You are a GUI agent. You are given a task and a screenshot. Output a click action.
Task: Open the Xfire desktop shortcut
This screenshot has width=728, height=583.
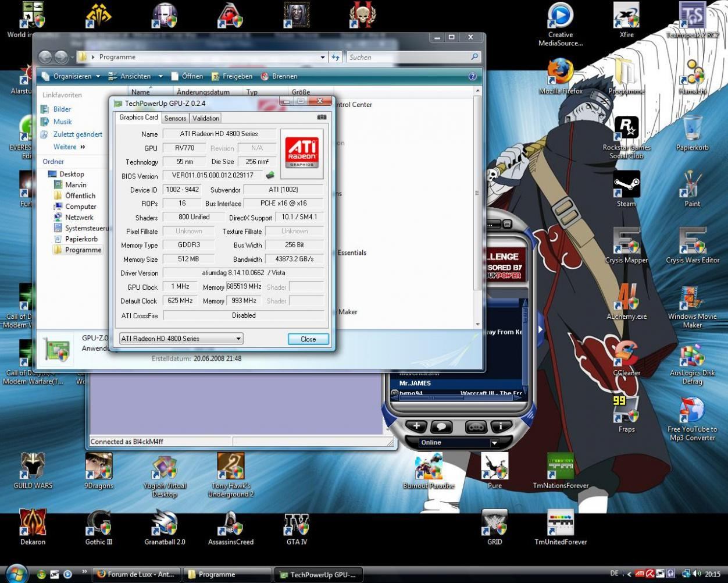tap(626, 20)
